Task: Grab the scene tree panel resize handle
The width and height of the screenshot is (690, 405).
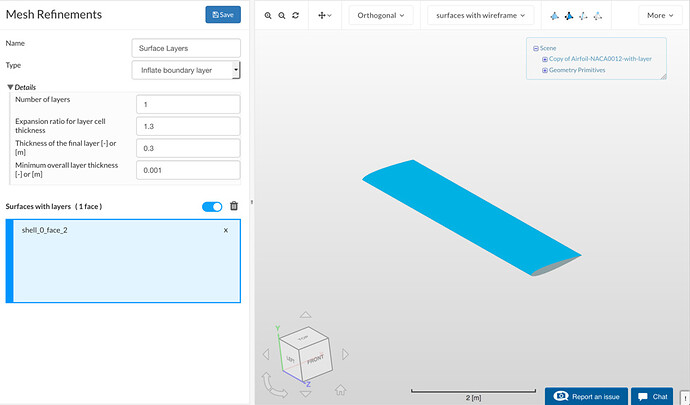Action: click(x=663, y=77)
